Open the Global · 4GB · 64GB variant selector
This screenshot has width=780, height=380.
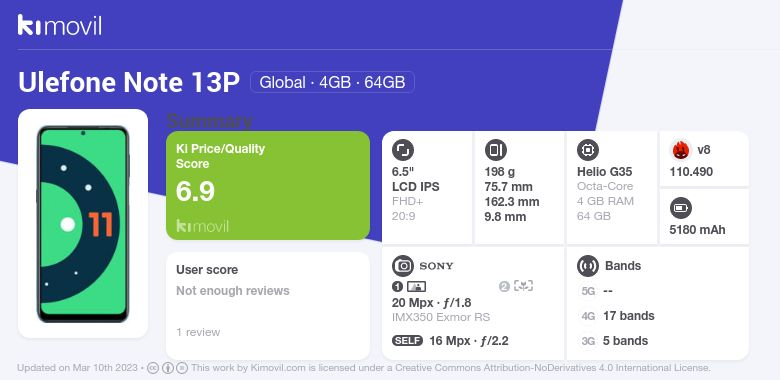tap(332, 82)
